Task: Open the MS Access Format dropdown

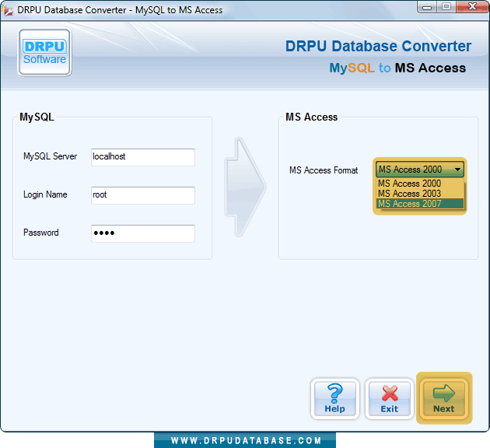Action: pyautogui.click(x=420, y=170)
